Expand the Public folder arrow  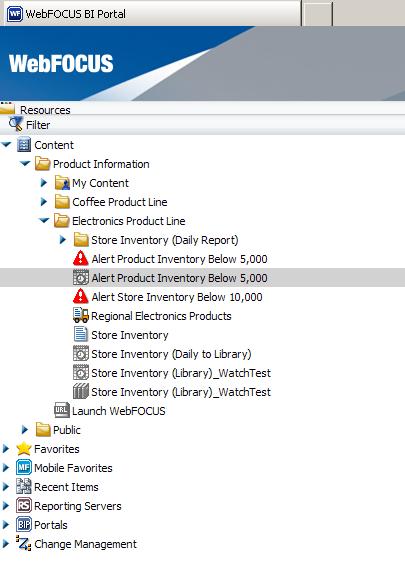pos(25,429)
